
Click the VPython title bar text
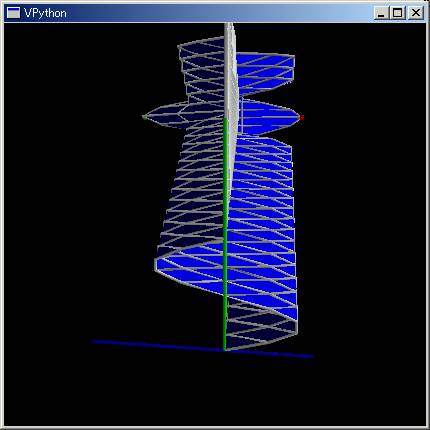[x=45, y=13]
